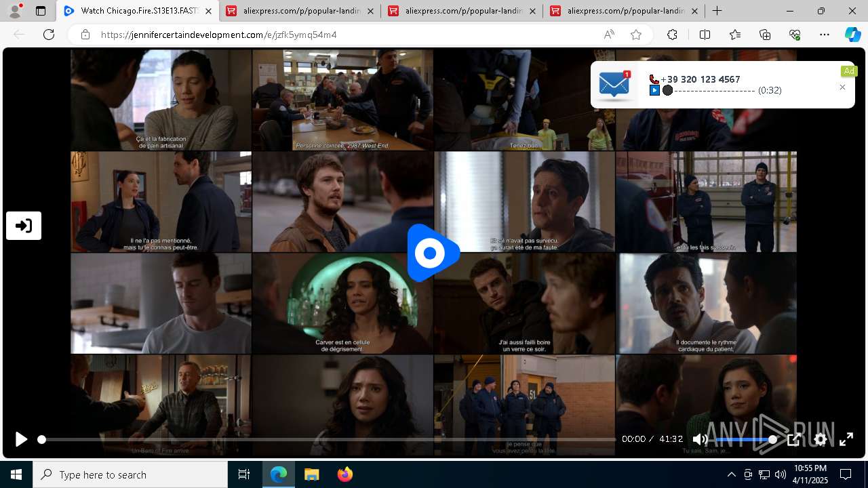Open Read aloud in address bar
The height and width of the screenshot is (488, 868).
click(x=609, y=35)
